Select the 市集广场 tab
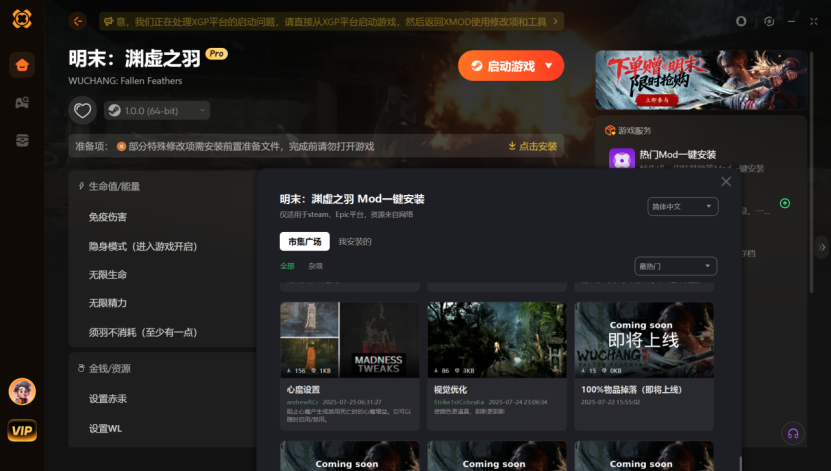 [x=304, y=241]
